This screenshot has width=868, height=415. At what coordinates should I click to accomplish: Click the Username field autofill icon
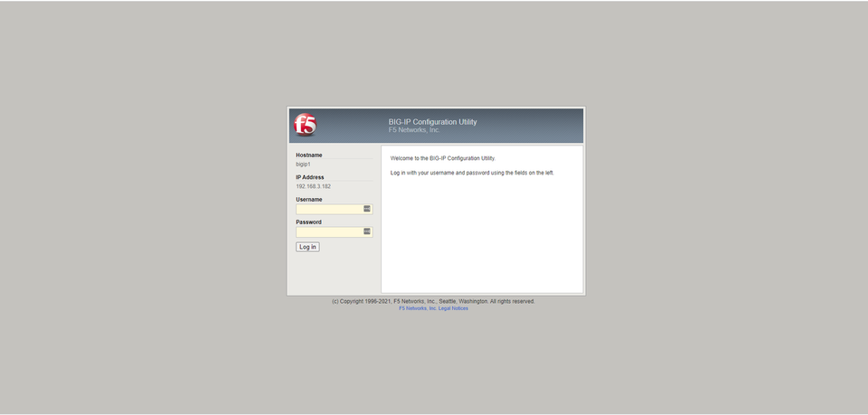pos(367,209)
